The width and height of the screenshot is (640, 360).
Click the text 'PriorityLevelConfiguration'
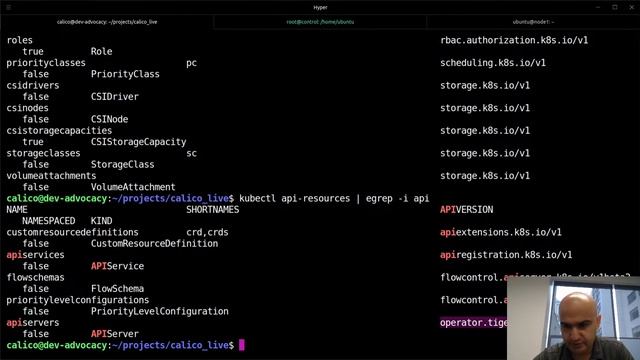160,311
